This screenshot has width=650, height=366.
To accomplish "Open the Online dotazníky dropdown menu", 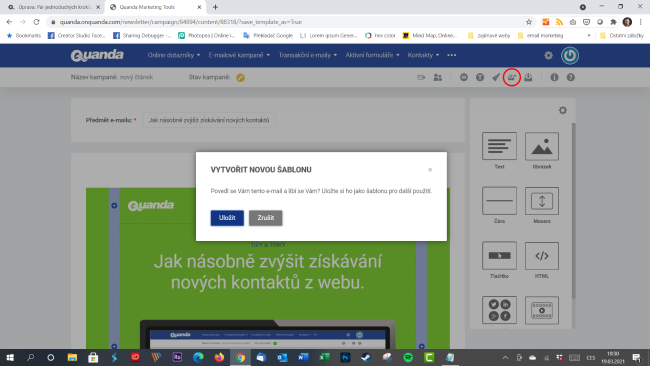I will pyautogui.click(x=174, y=55).
